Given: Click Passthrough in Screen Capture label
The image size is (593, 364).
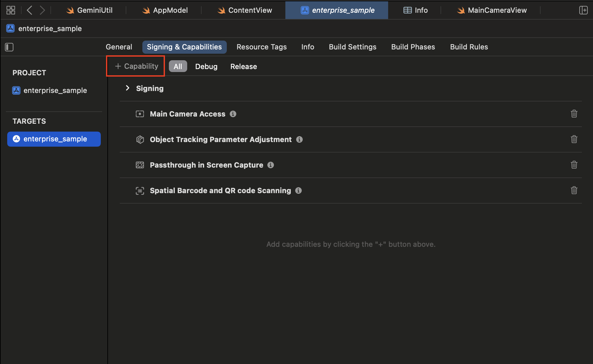Looking at the screenshot, I should tap(207, 165).
